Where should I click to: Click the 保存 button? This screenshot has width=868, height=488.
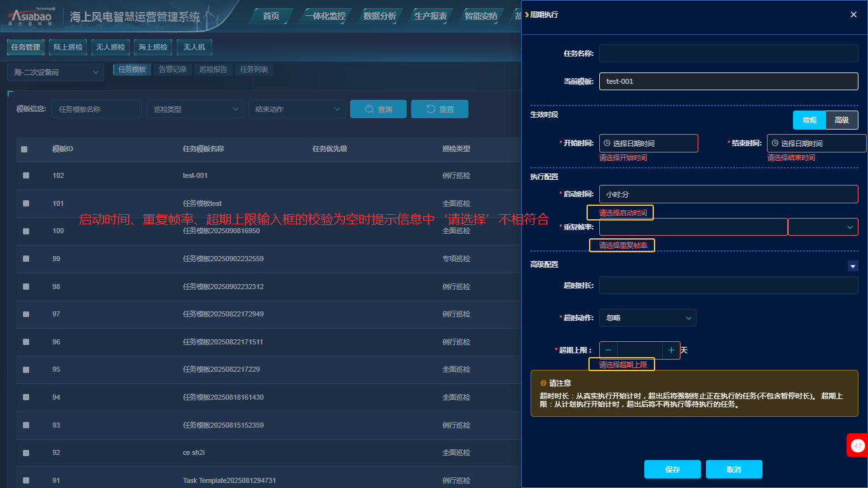[672, 470]
